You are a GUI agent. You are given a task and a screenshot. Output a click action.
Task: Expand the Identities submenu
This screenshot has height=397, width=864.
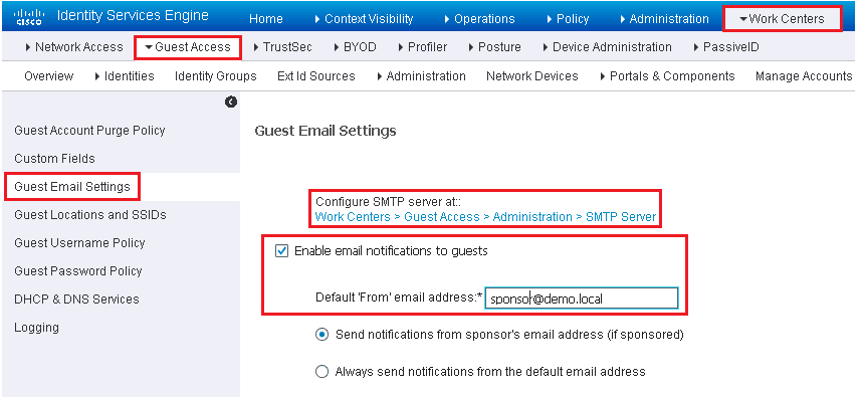tap(124, 76)
